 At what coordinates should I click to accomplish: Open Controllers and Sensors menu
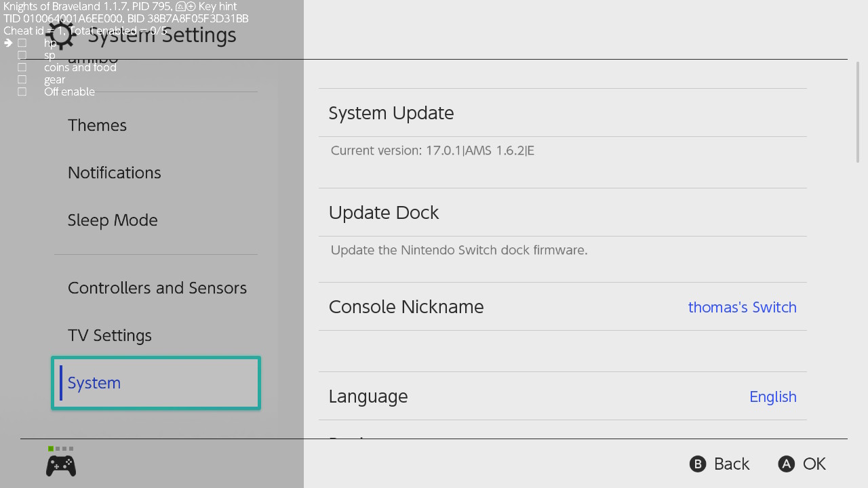pyautogui.click(x=156, y=288)
